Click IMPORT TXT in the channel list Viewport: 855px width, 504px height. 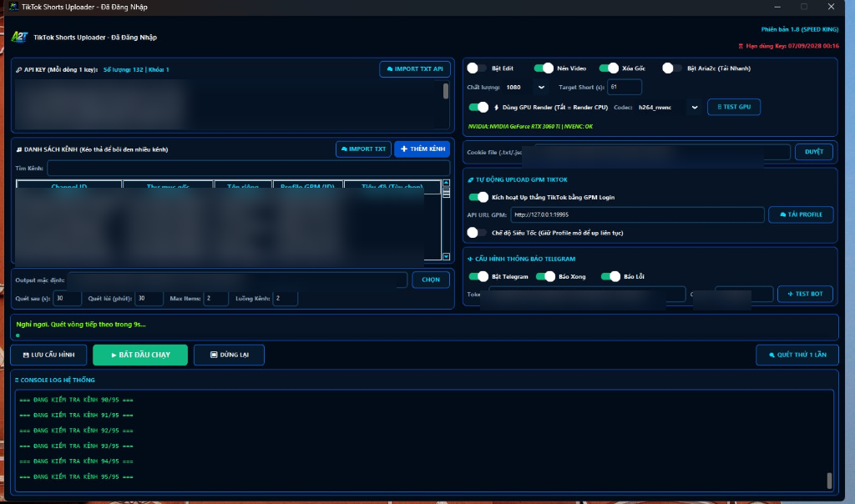tap(363, 149)
